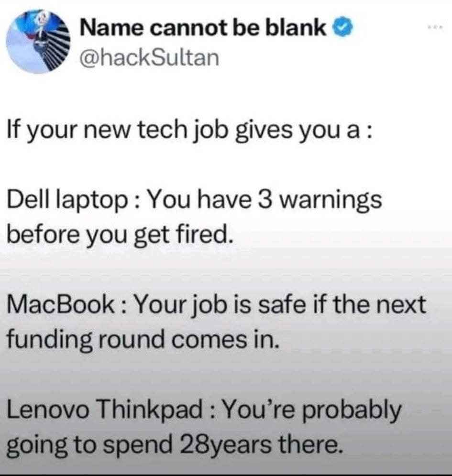Image resolution: width=452 pixels, height=476 pixels.
Task: Click the word "MacBook"
Action: coord(60,305)
